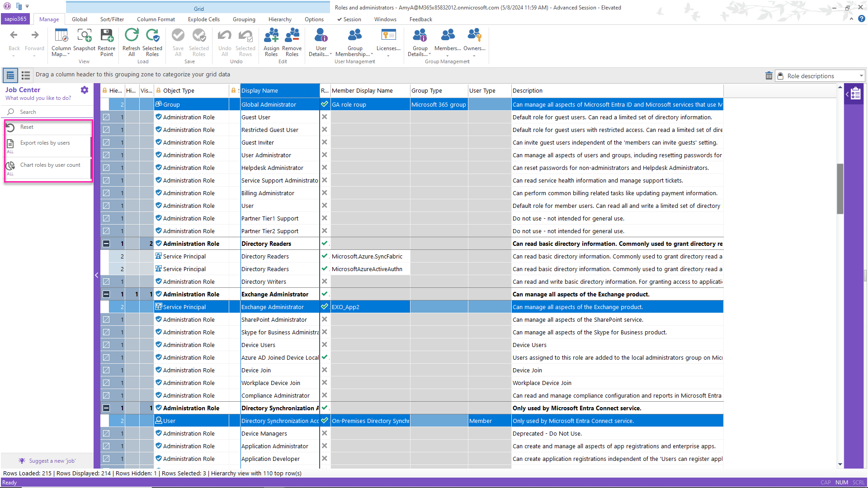Collapse the Exchange Administrator role group

point(106,294)
